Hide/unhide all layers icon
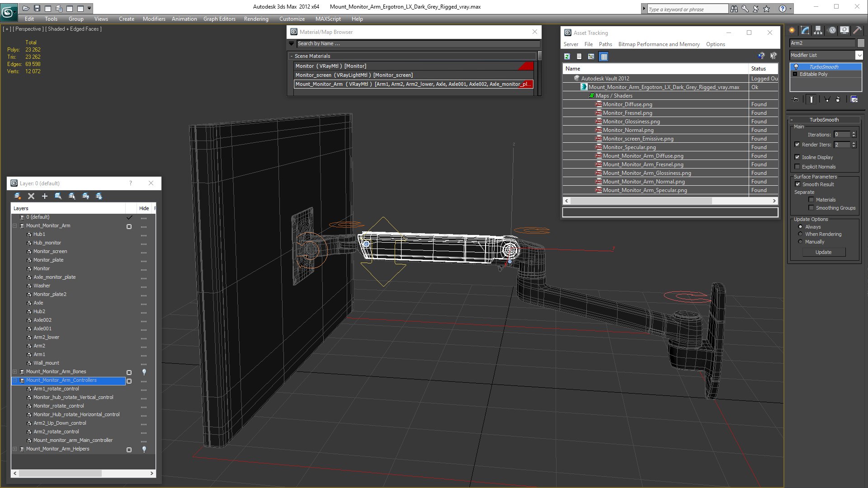This screenshot has height=488, width=868. pos(85,196)
